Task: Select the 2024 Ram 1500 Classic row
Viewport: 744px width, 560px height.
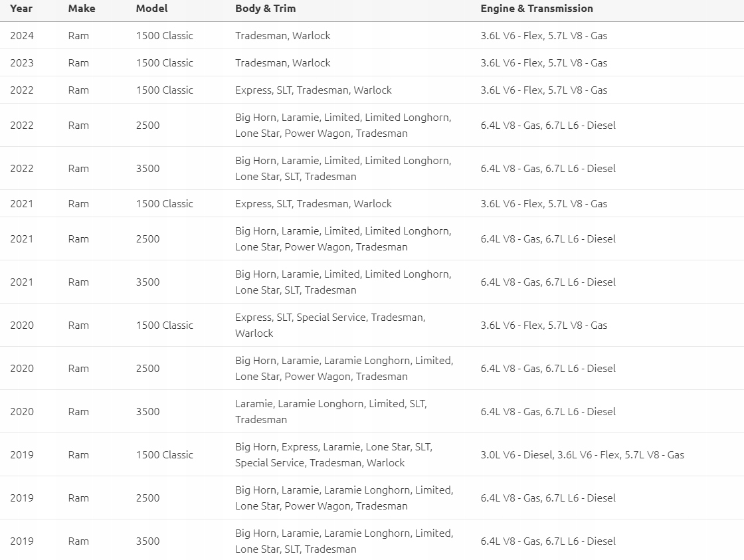Action: (372, 36)
